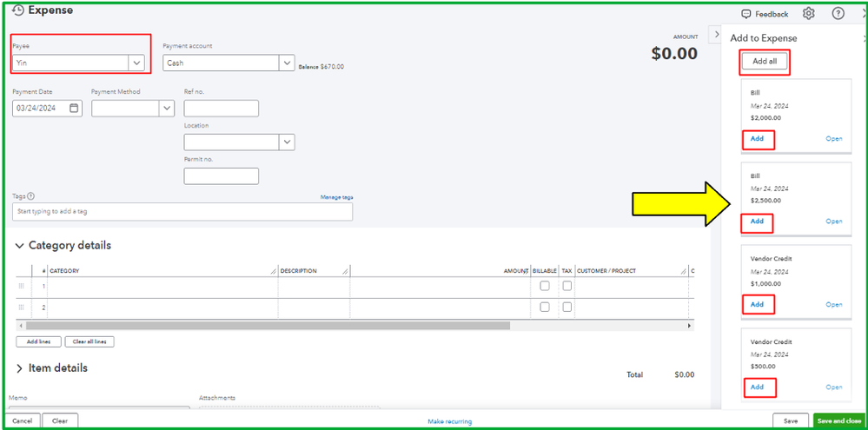This screenshot has width=868, height=430.
Task: Click the Feedback speech bubble icon
Action: point(746,14)
